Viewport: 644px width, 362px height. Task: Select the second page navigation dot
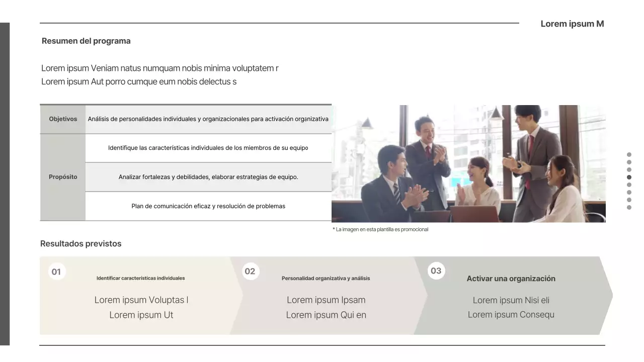pyautogui.click(x=629, y=162)
